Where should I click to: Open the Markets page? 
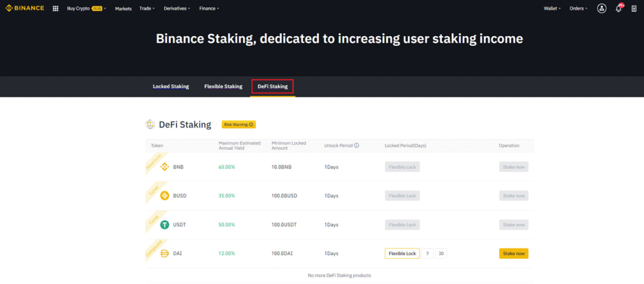123,8
